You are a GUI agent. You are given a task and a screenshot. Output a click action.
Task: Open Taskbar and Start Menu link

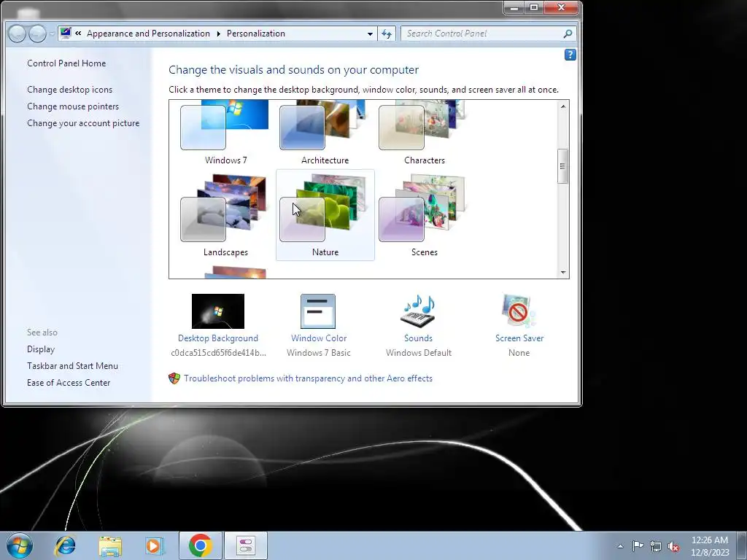(72, 366)
